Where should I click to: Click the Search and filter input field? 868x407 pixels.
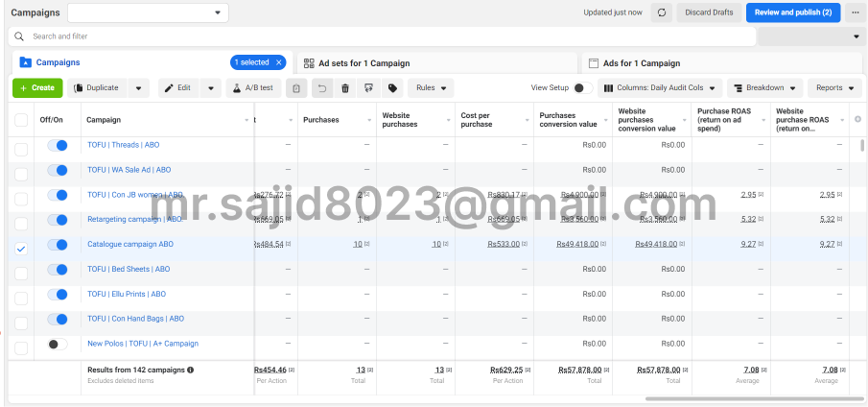pos(384,36)
